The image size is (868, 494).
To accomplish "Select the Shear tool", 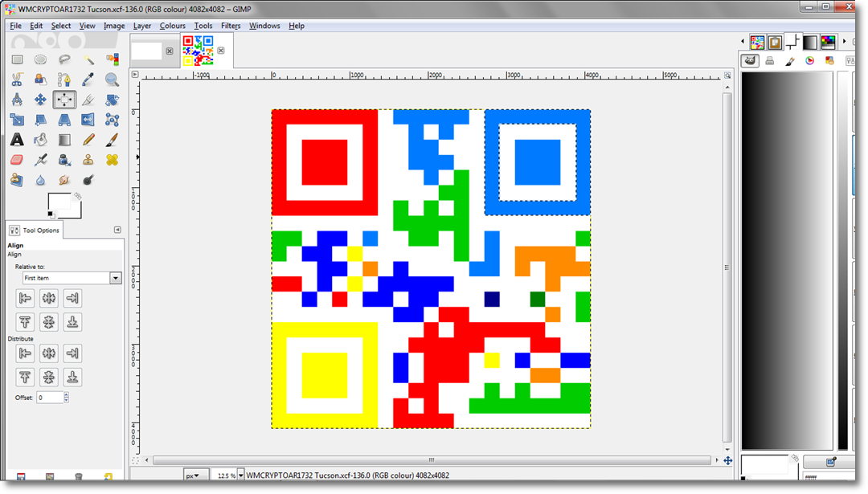I will 40,120.
